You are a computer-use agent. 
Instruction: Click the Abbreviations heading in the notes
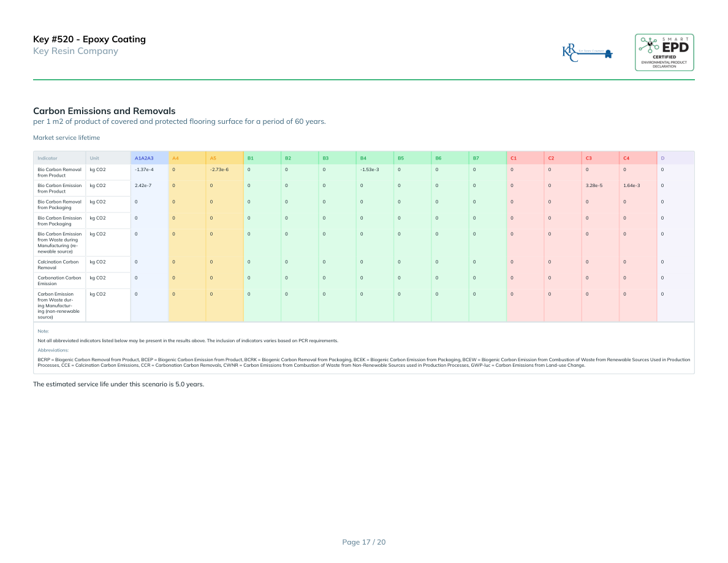[x=53, y=350]
